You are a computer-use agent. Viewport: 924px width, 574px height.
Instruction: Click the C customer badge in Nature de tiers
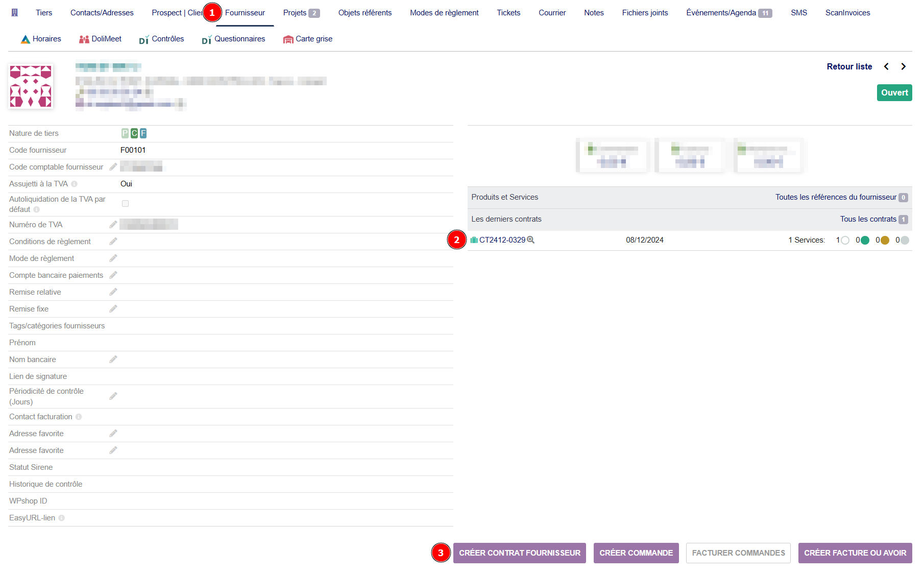pos(134,133)
